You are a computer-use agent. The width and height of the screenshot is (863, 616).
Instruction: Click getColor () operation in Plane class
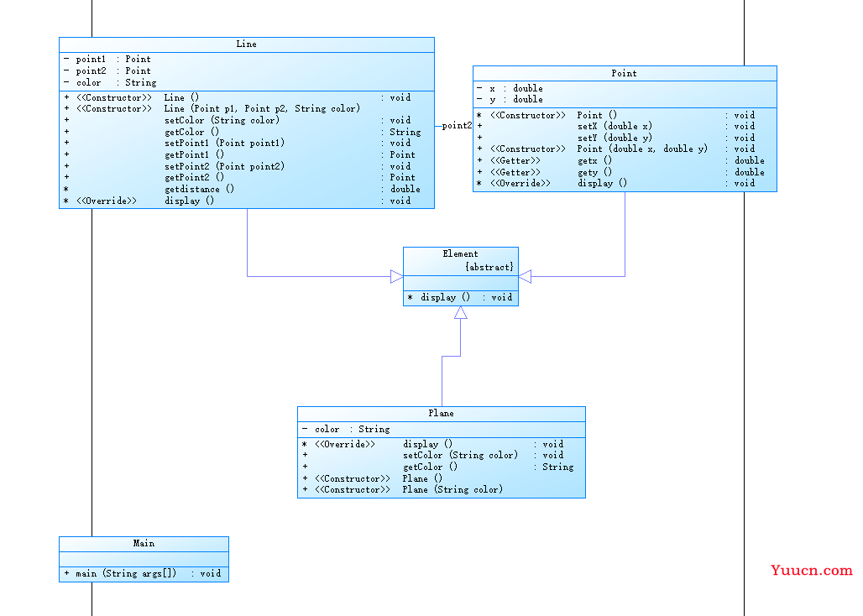pyautogui.click(x=437, y=467)
